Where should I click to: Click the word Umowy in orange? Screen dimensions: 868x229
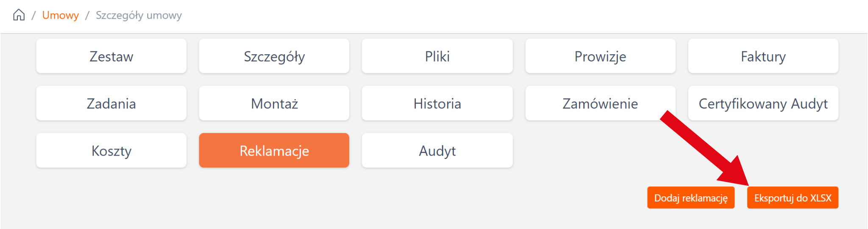coord(60,15)
